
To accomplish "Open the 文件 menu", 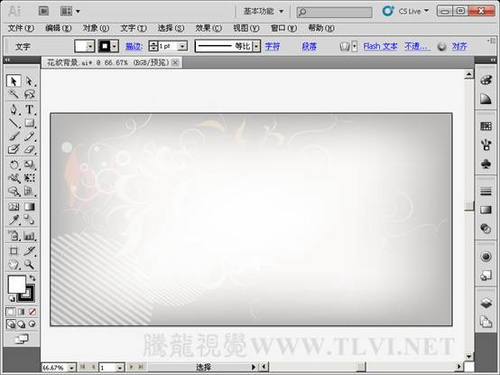I will [x=21, y=28].
